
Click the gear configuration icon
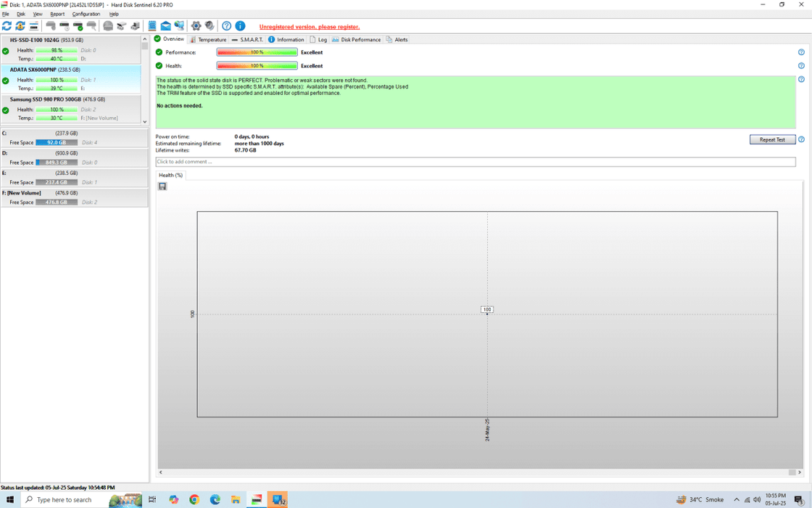pyautogui.click(x=196, y=26)
